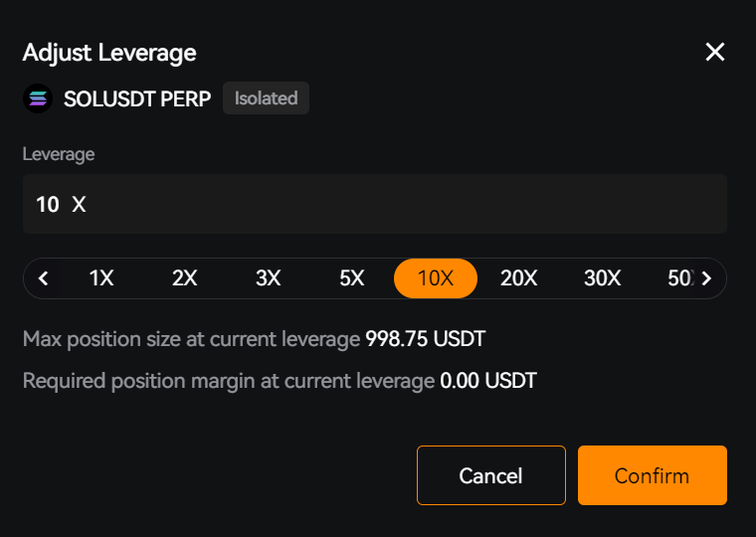This screenshot has height=537, width=756.
Task: Focus the leverage value input field
Action: (x=374, y=205)
